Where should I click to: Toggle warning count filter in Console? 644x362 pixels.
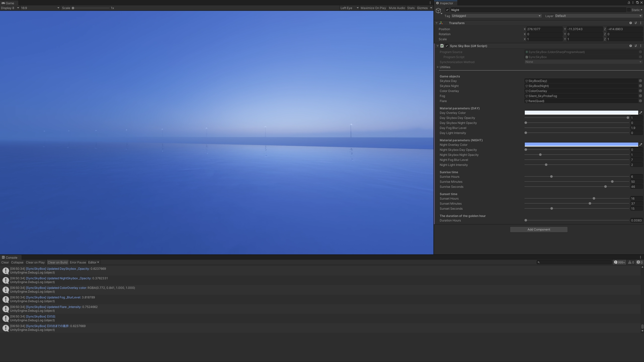click(x=631, y=262)
